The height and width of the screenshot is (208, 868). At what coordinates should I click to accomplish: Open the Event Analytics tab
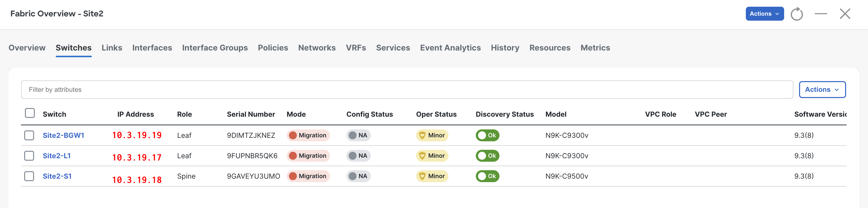coord(450,48)
